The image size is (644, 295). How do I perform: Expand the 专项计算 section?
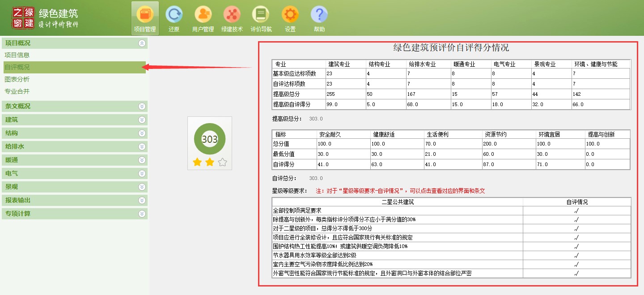coord(74,214)
